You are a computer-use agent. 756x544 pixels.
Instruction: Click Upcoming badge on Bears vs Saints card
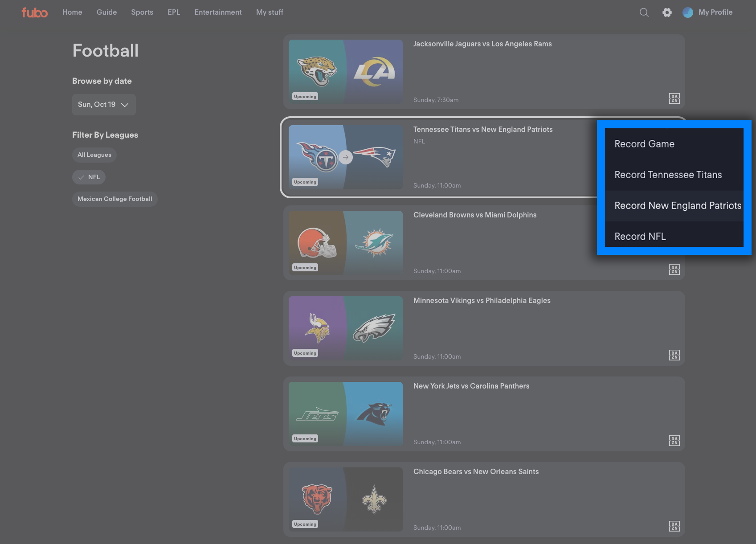[x=305, y=524]
